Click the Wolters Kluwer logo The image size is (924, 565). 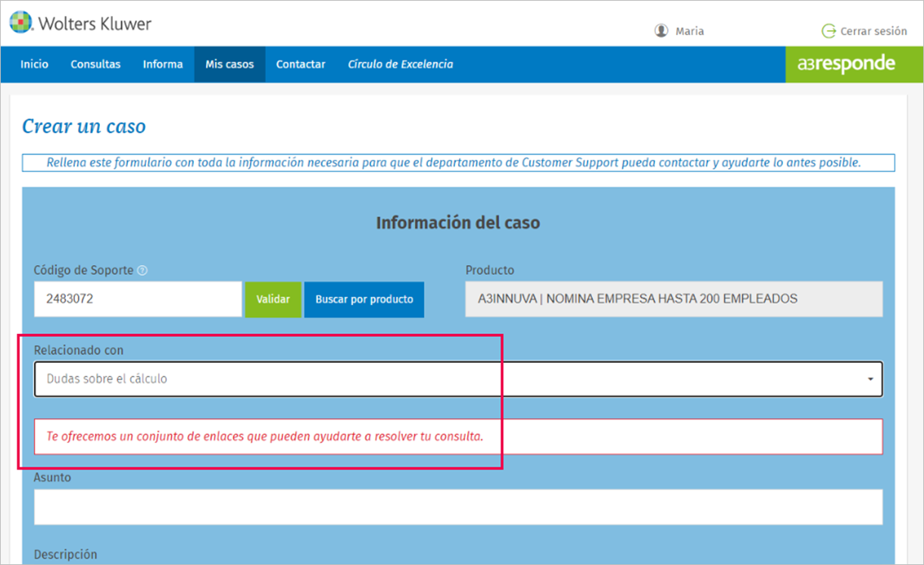(x=80, y=23)
